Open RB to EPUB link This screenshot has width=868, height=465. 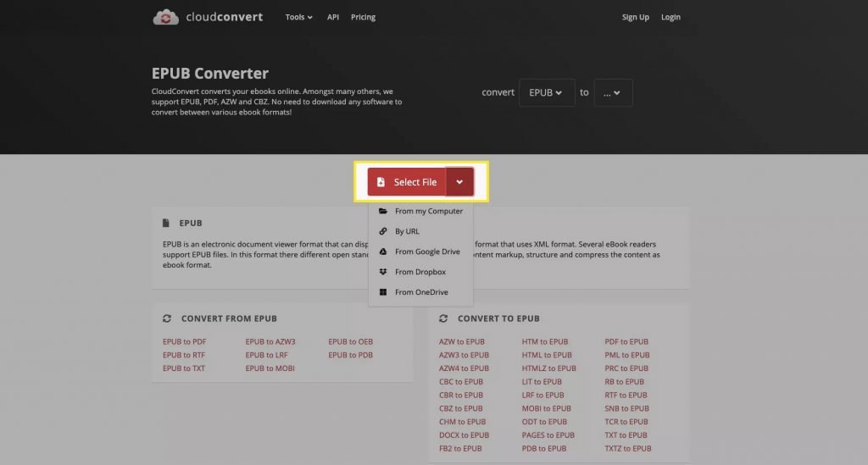[x=625, y=381]
